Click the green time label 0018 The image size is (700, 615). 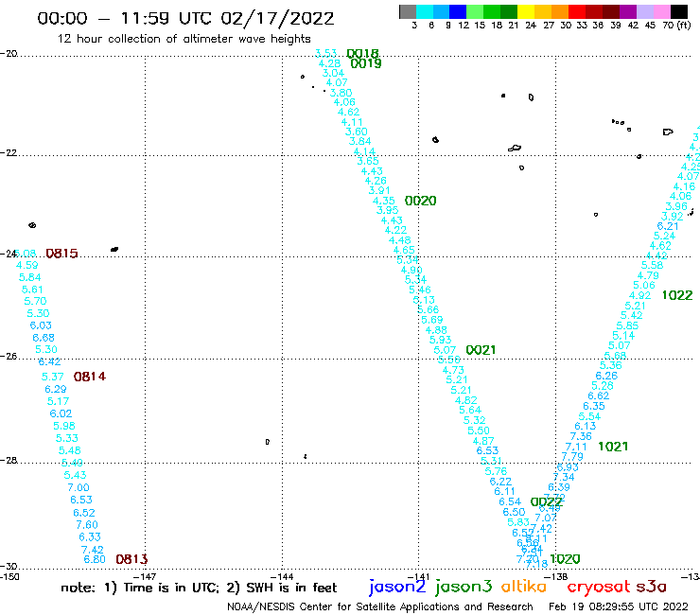coord(362,54)
